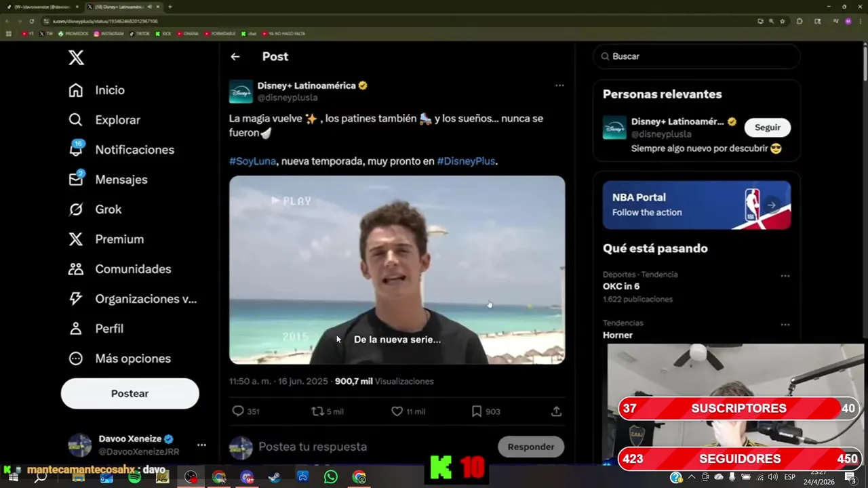Share the post via upload icon
The width and height of the screenshot is (868, 488).
556,411
